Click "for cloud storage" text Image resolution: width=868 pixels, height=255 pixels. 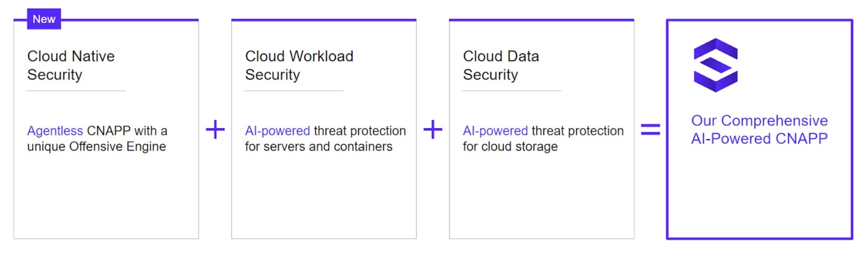click(x=510, y=147)
